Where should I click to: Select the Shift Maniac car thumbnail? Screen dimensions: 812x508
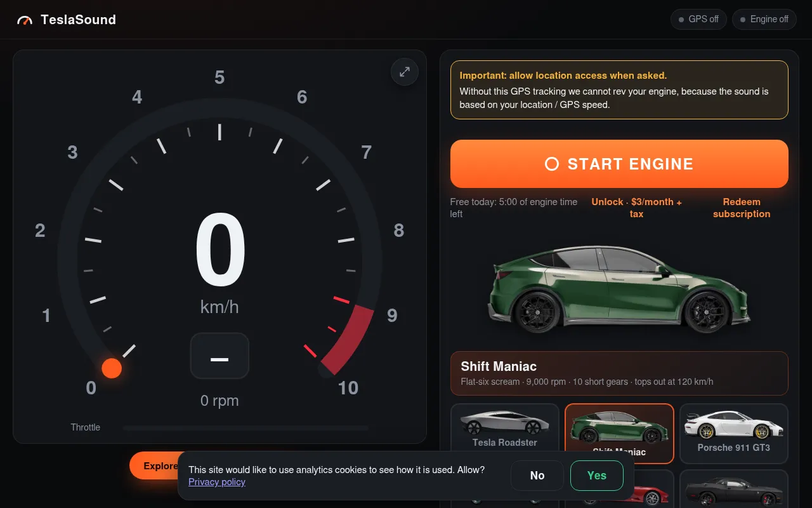[619, 434]
